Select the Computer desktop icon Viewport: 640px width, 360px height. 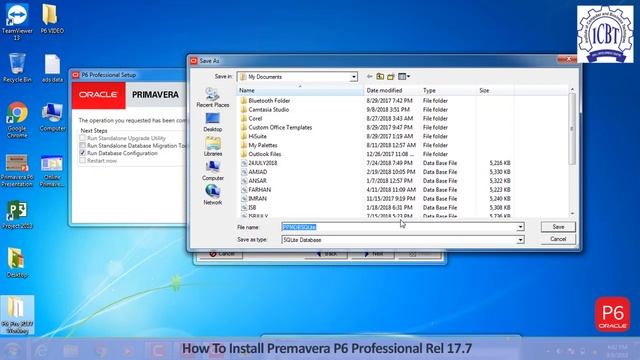(x=52, y=117)
